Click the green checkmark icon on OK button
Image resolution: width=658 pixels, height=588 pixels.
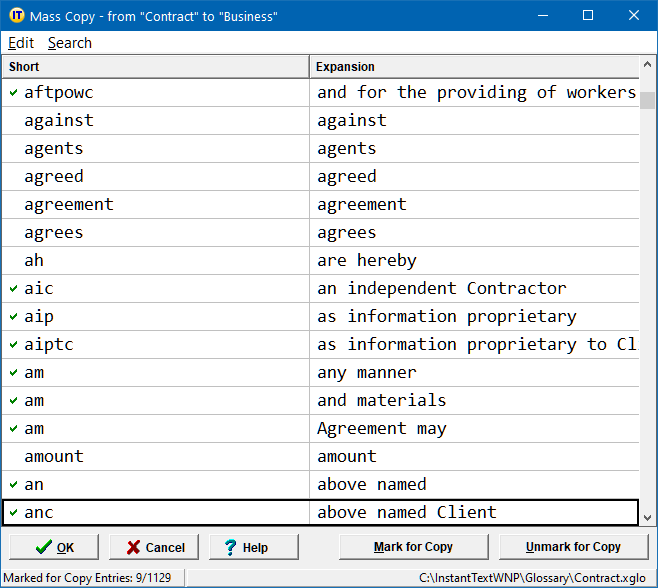[42, 547]
